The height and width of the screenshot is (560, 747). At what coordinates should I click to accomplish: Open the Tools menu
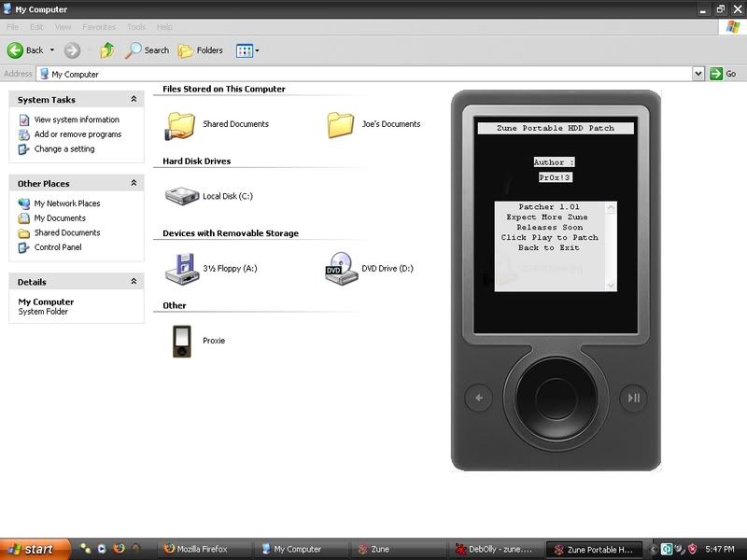tap(136, 27)
